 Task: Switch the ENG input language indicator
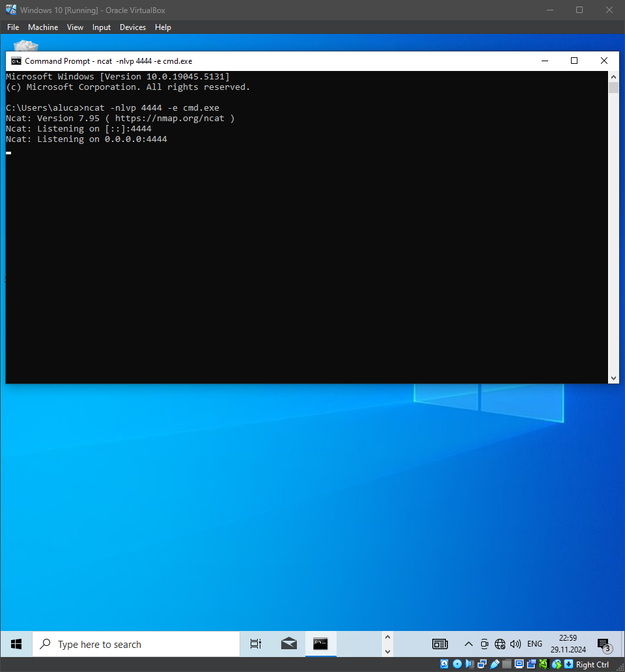point(535,644)
